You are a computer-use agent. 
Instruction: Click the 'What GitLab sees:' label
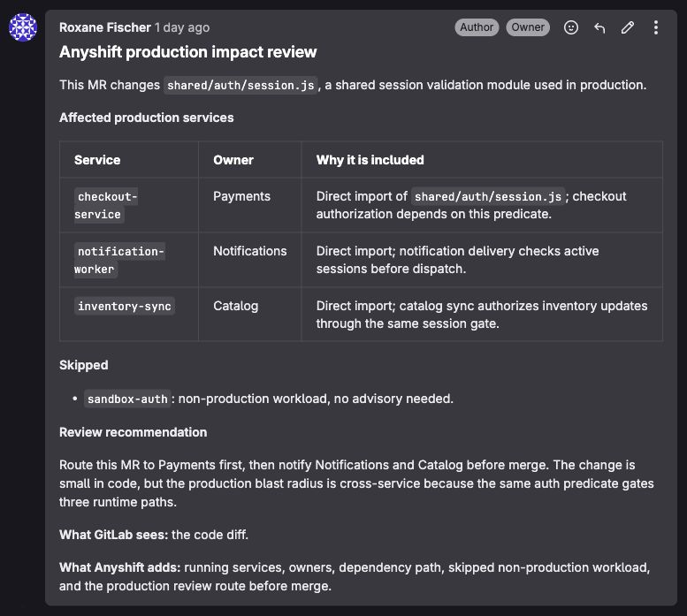(x=113, y=535)
